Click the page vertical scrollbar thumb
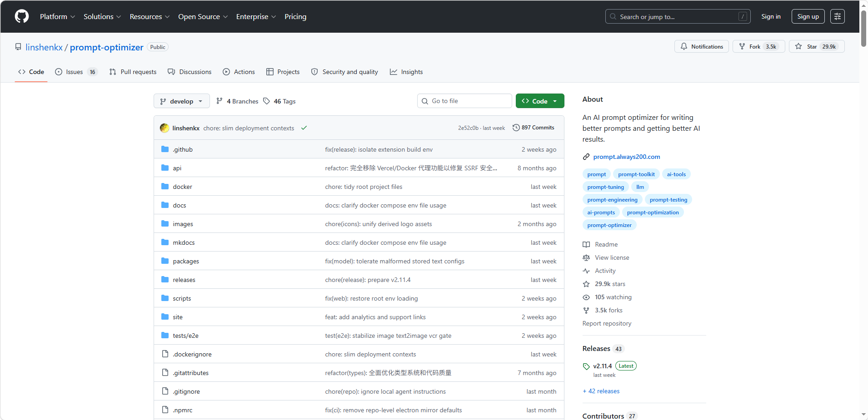868x420 pixels. [x=863, y=28]
